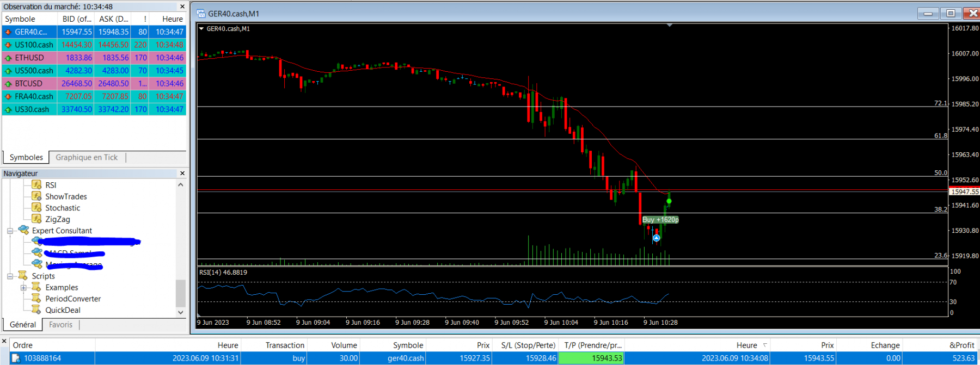Switch to the Graphique en Tick tab
This screenshot has width=980, height=365.
[x=87, y=157]
